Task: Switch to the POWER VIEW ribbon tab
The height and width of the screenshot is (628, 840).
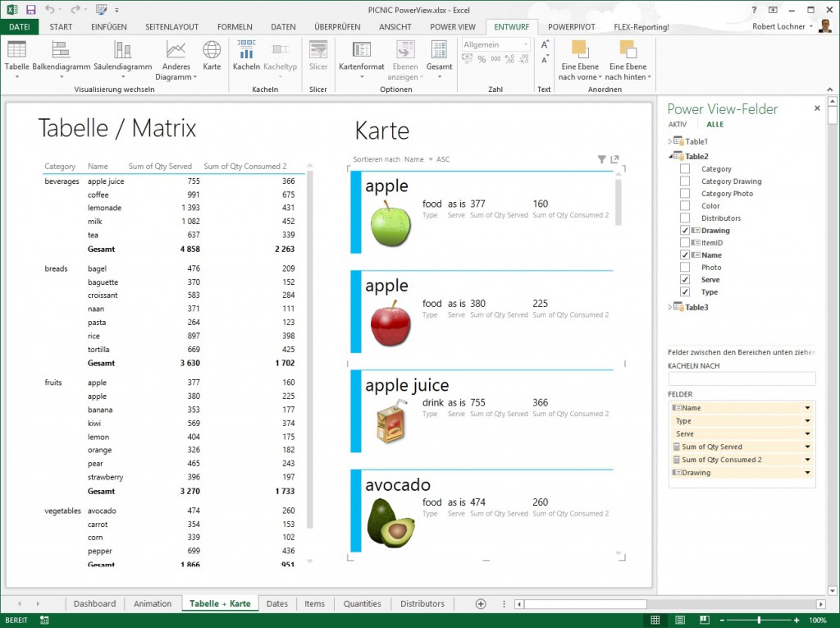Action: tap(453, 26)
